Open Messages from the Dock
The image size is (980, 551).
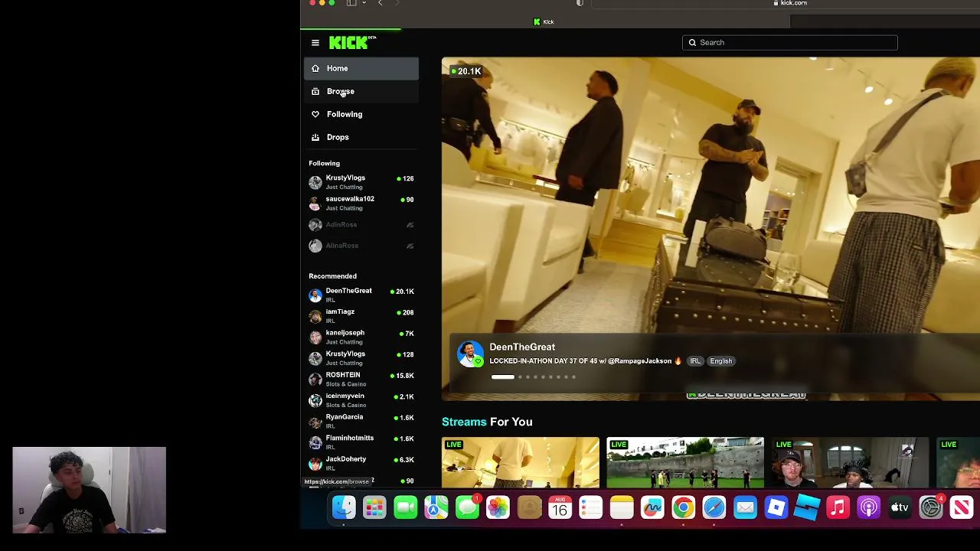tap(467, 507)
